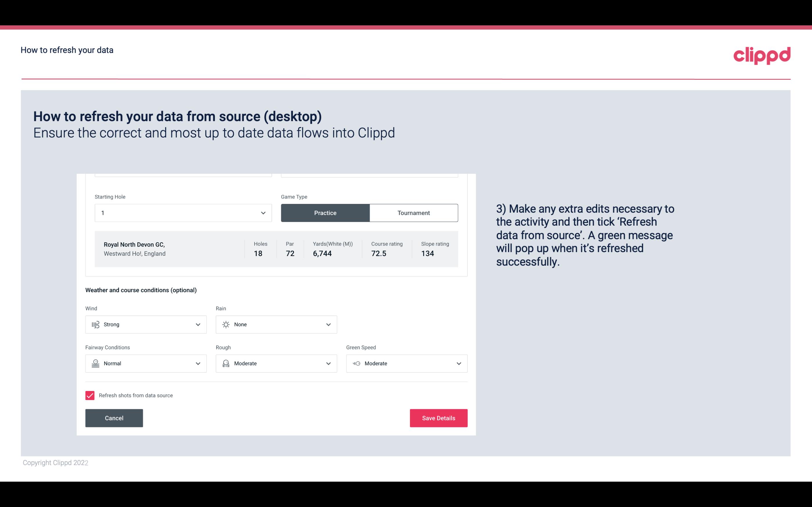Click the Cancel button
The image size is (812, 507).
[x=114, y=418]
